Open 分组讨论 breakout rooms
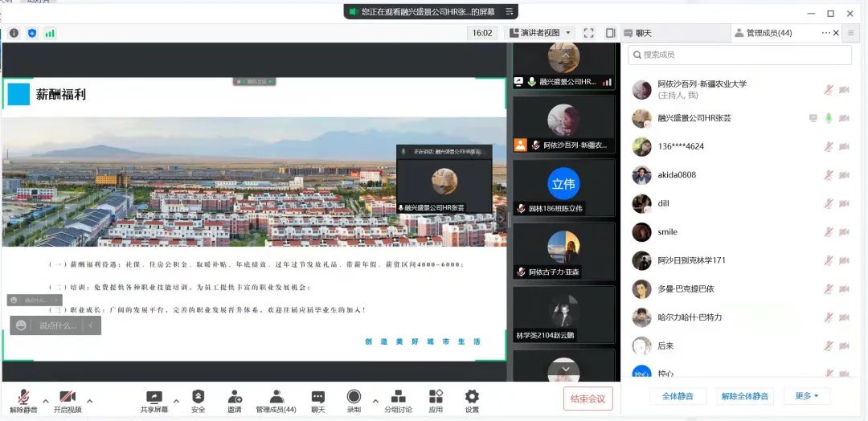868x421 pixels. 398,399
